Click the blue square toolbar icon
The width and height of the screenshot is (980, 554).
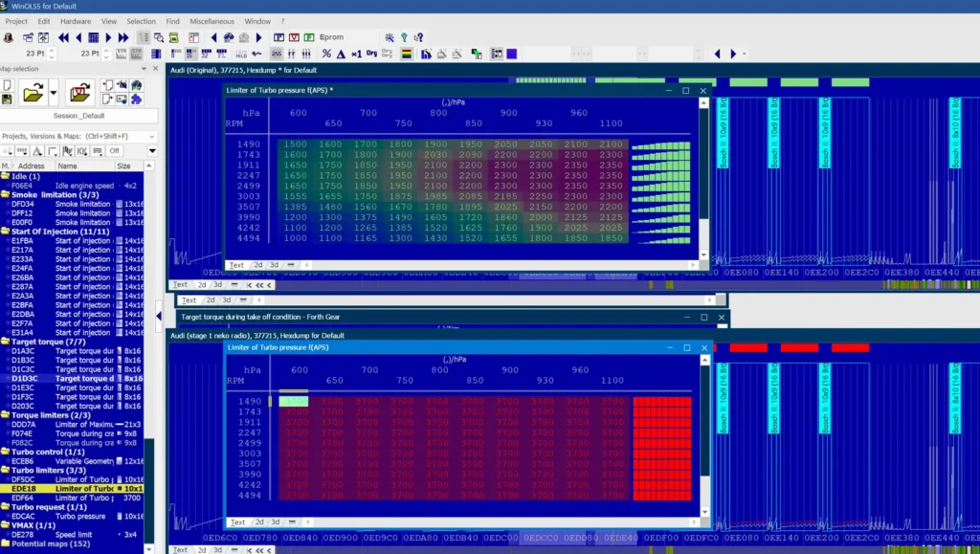pos(512,54)
